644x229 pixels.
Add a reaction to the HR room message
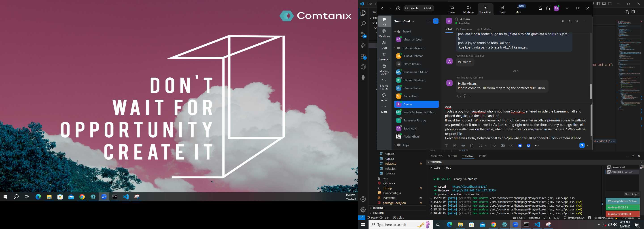[464, 96]
